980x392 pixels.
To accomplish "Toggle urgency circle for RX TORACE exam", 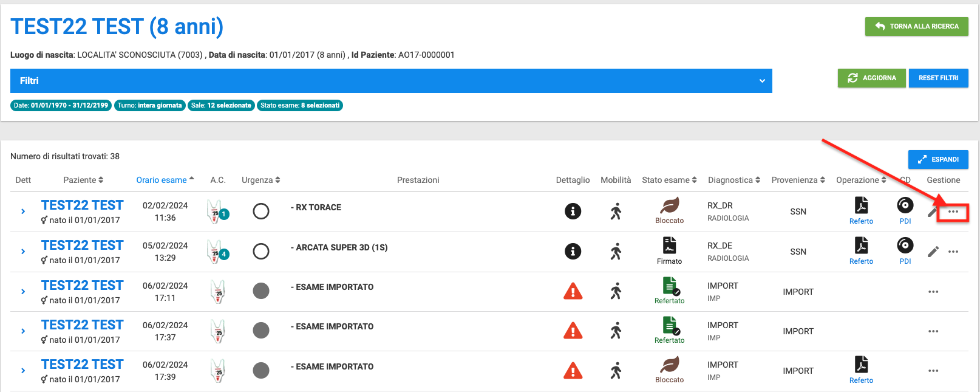I will pyautogui.click(x=261, y=211).
